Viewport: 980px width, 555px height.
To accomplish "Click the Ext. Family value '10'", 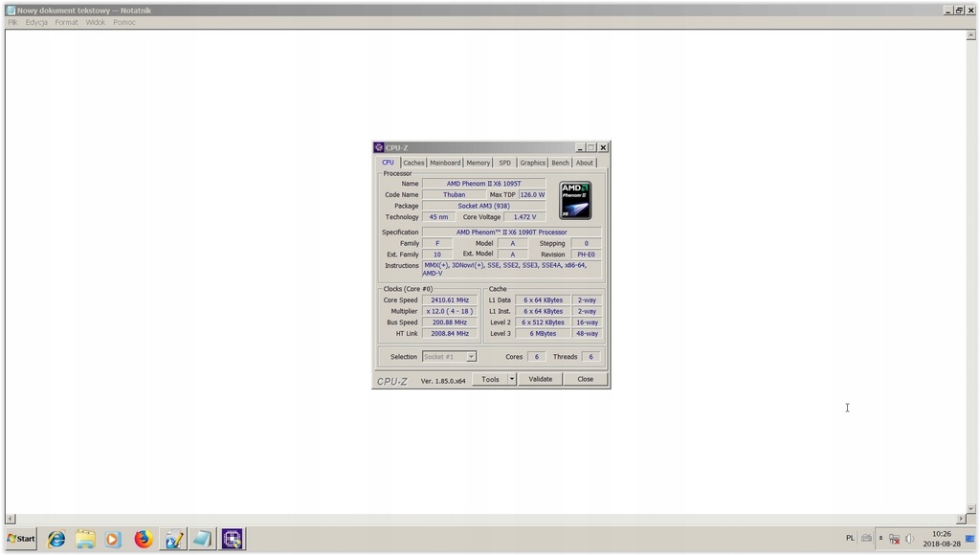I will (436, 255).
